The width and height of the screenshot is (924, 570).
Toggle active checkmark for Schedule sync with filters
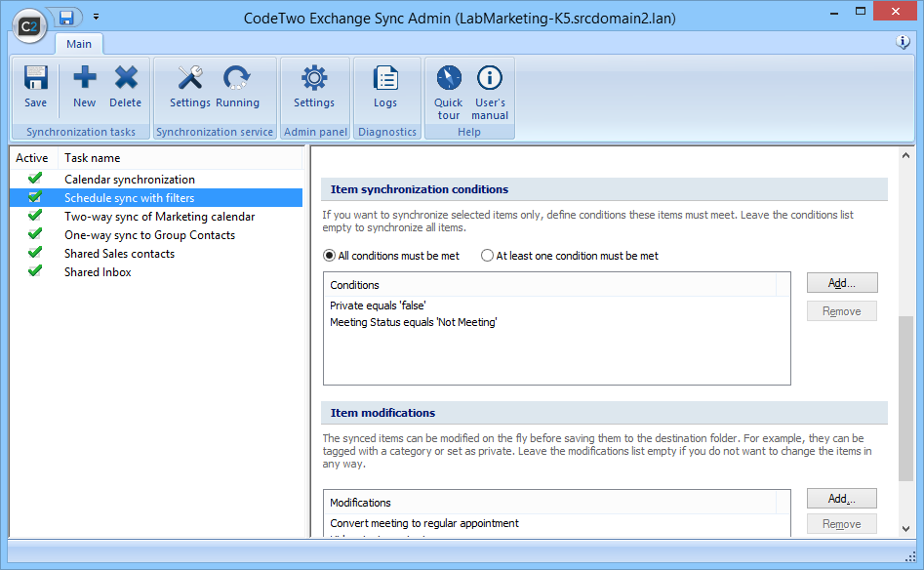[x=35, y=197]
